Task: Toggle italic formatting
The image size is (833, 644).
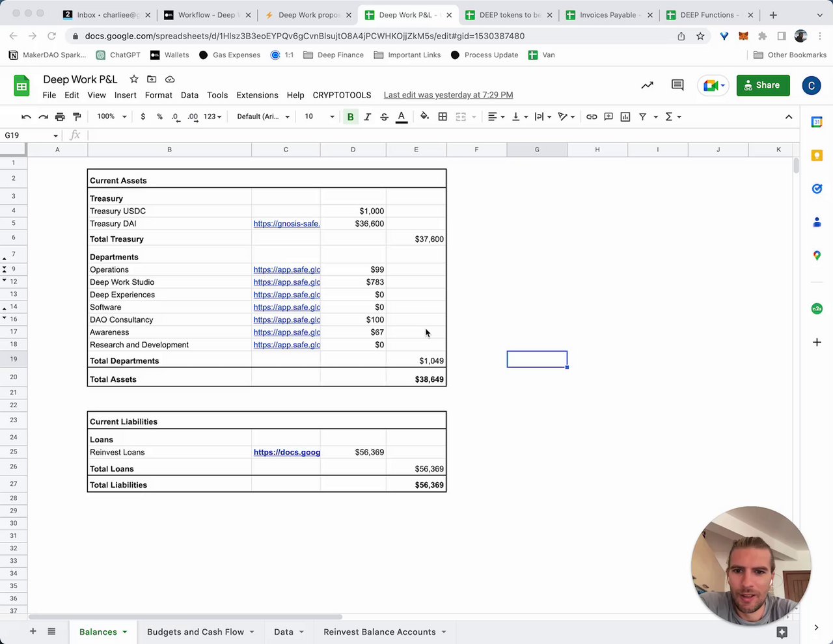Action: (x=367, y=116)
